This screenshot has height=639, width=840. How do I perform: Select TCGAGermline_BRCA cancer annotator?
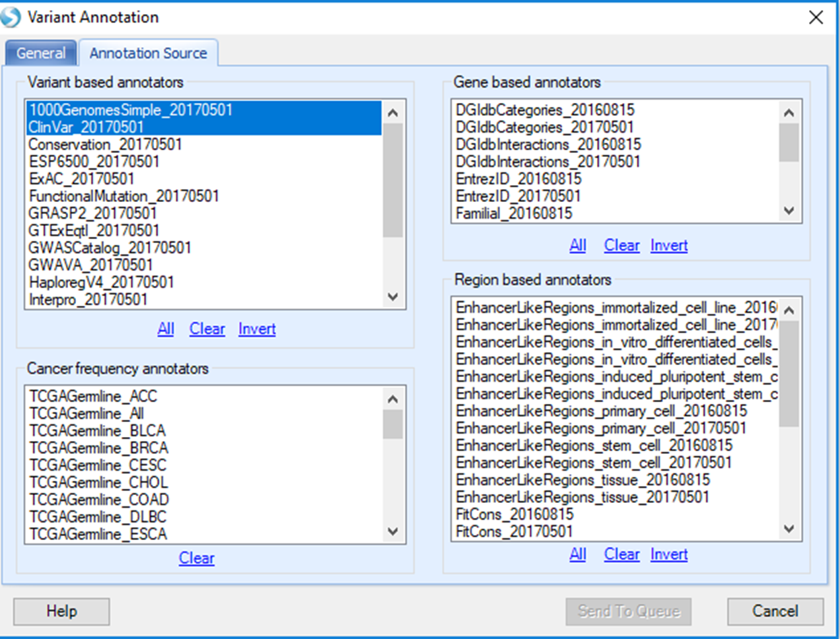click(204, 448)
